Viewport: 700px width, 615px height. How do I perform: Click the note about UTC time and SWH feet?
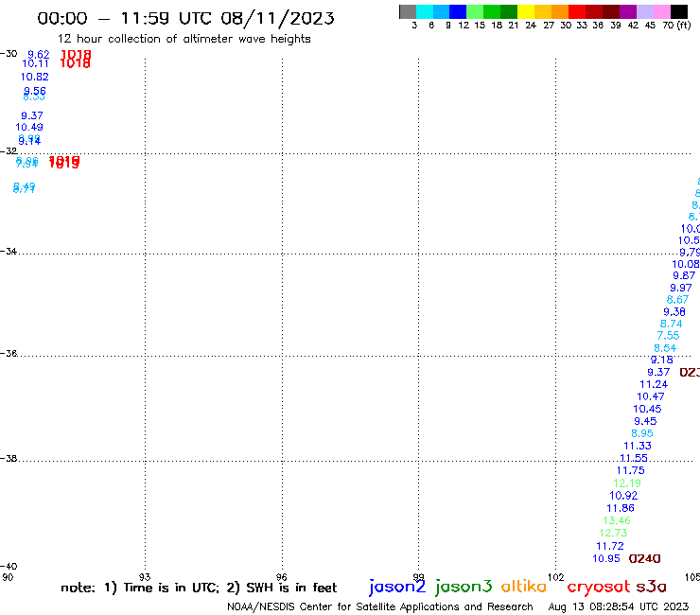click(x=199, y=588)
